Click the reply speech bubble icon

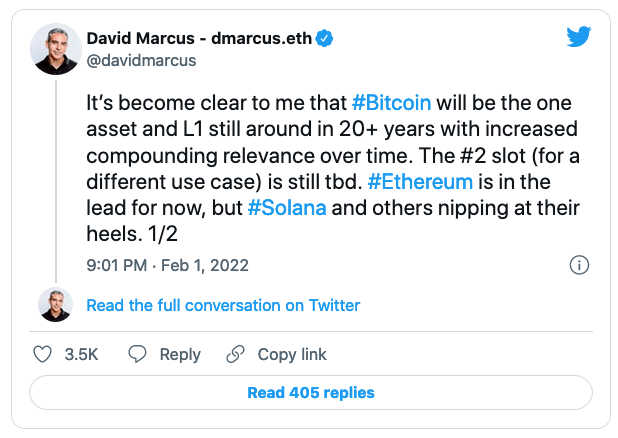coord(139,354)
